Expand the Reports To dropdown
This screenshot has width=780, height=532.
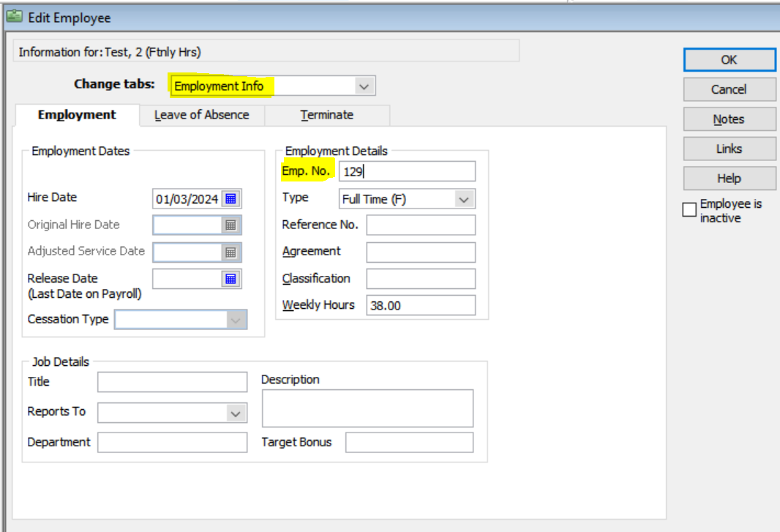pyautogui.click(x=236, y=413)
